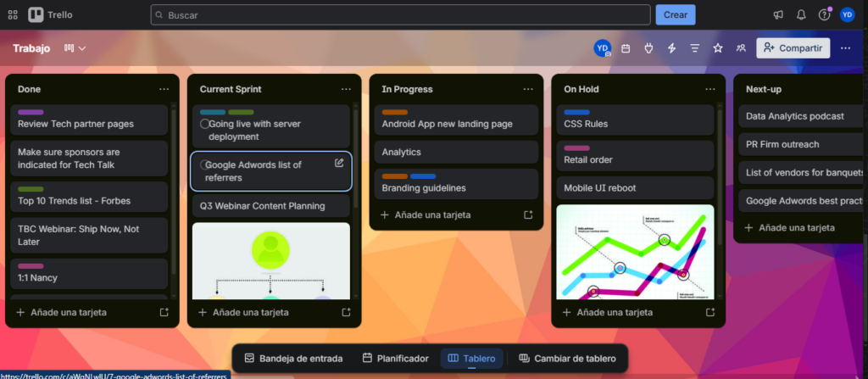Open the line chart image card in On Hold
Viewport: 868px width, 379px height.
[x=635, y=252]
